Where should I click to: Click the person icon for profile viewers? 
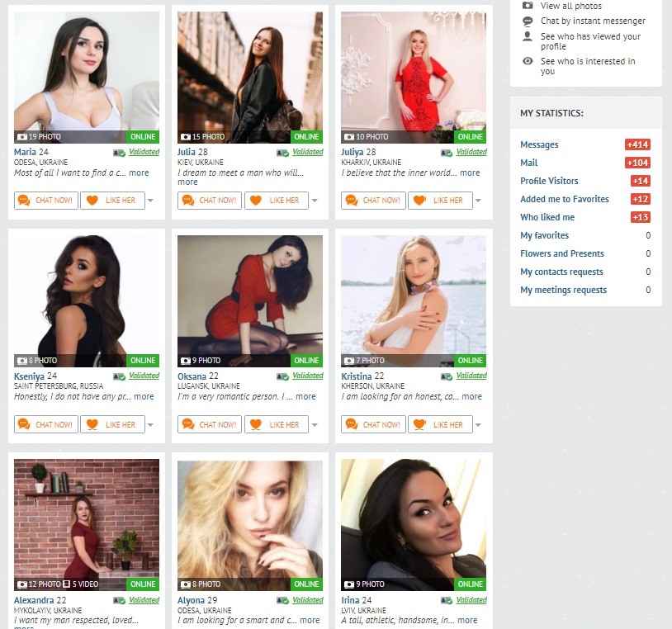528,36
